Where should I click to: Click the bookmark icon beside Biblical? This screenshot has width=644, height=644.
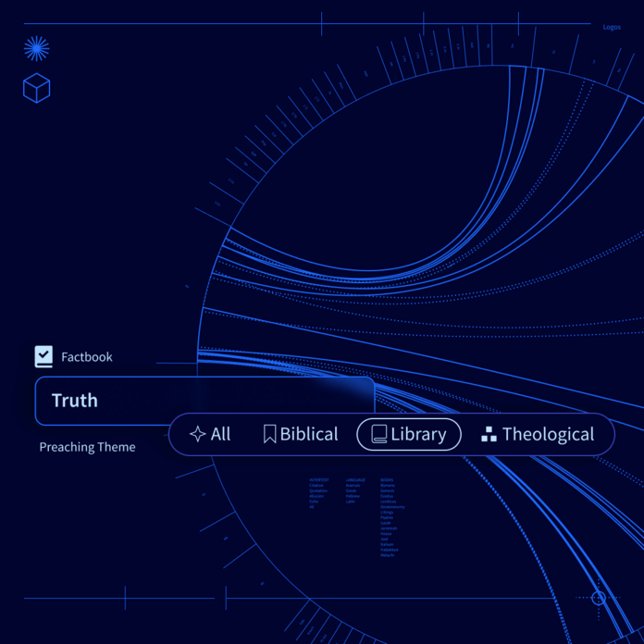click(x=269, y=434)
